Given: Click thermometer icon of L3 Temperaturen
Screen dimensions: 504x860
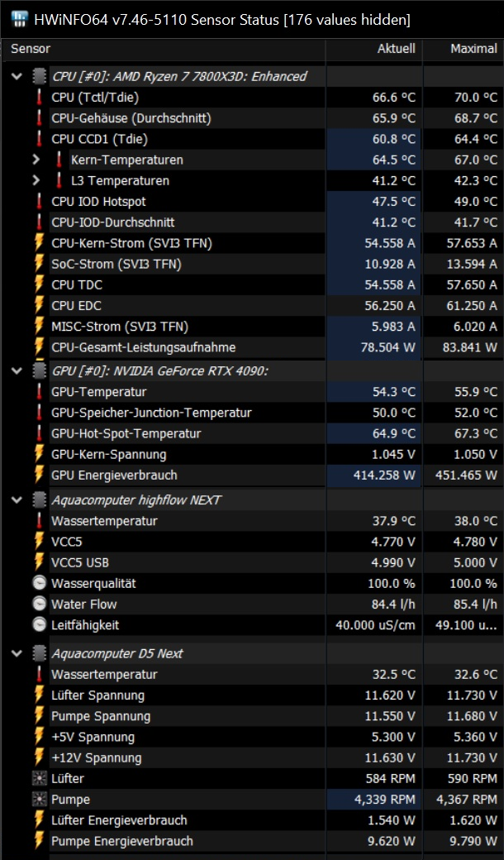Looking at the screenshot, I should pyautogui.click(x=59, y=180).
